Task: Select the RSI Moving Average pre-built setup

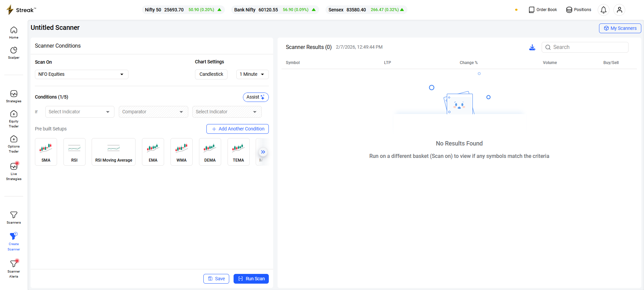Action: pyautogui.click(x=113, y=152)
